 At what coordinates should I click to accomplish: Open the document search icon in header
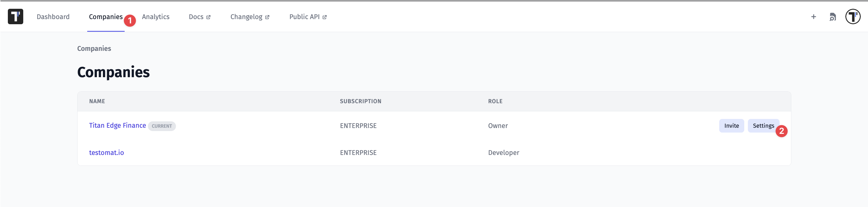coord(832,17)
